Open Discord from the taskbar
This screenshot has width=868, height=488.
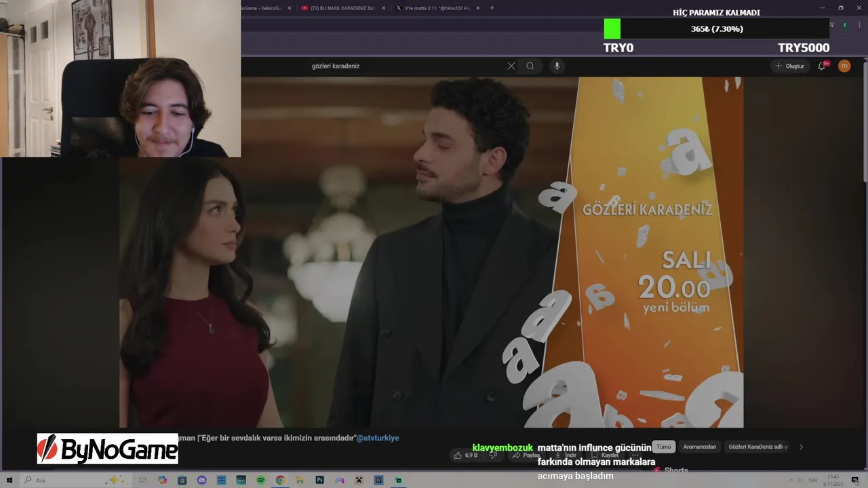[201, 480]
